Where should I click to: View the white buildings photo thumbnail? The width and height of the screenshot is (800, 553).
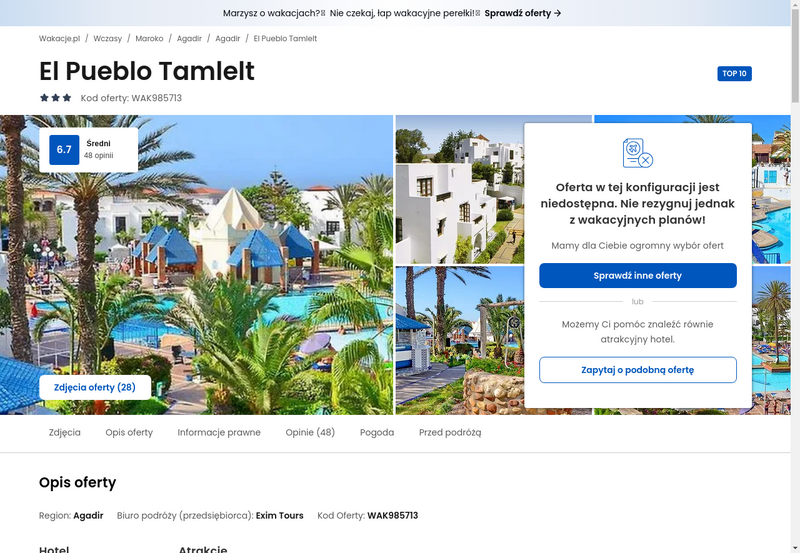tap(460, 189)
